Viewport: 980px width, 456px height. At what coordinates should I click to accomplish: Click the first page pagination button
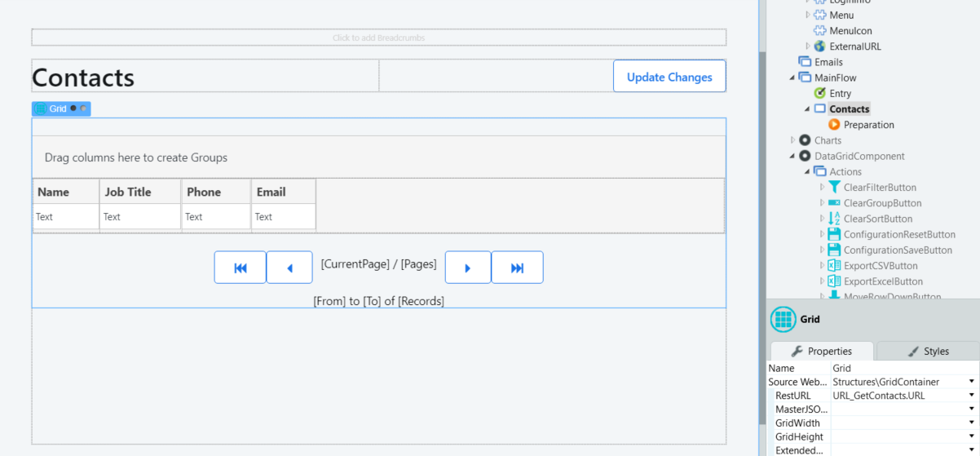(240, 268)
